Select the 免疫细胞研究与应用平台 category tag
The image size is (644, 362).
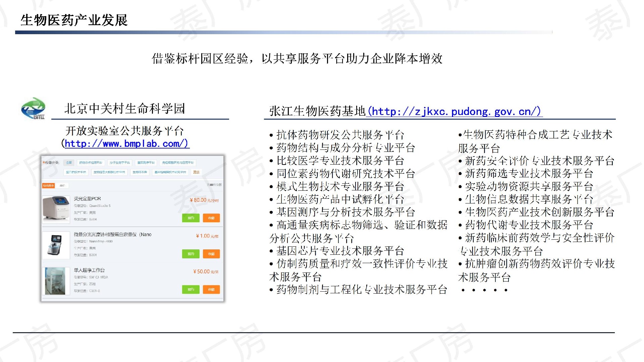tap(178, 163)
